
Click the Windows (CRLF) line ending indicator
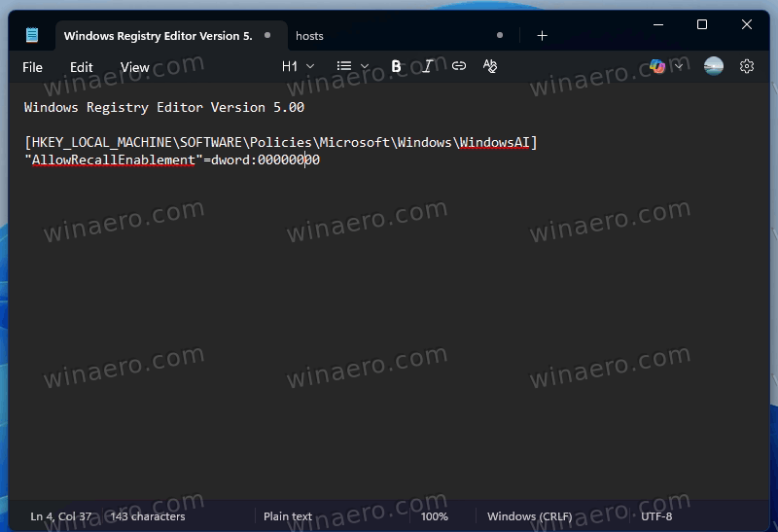530,516
